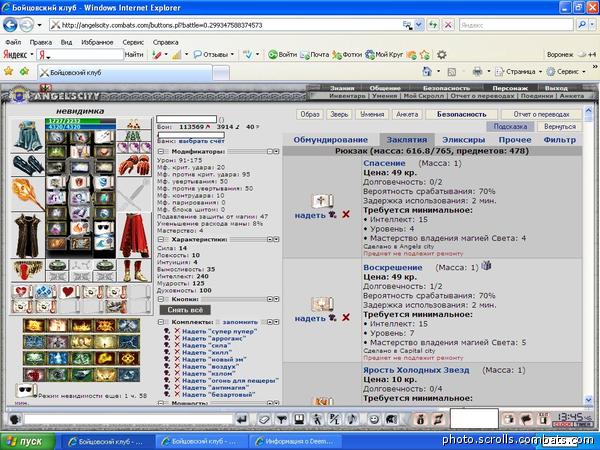Screen dimensions: 600x450
Task: Click the Вернуться button
Action: pyautogui.click(x=559, y=126)
